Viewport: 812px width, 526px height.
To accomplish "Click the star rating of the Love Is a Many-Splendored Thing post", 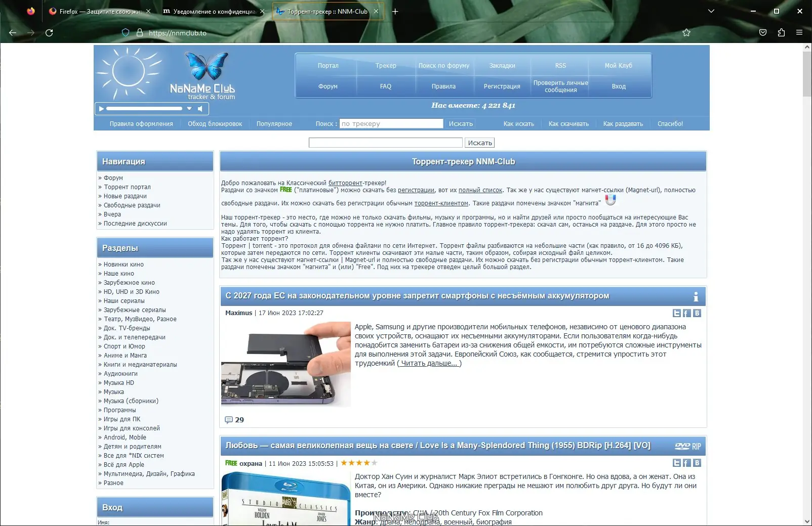I will 359,463.
